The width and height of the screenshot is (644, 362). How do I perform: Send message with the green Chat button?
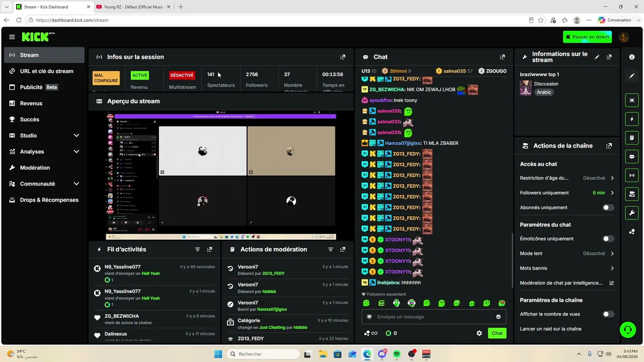pos(497,333)
